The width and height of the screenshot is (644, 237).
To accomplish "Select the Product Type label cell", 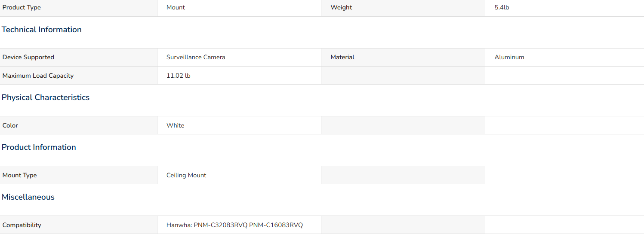I will tap(79, 8).
